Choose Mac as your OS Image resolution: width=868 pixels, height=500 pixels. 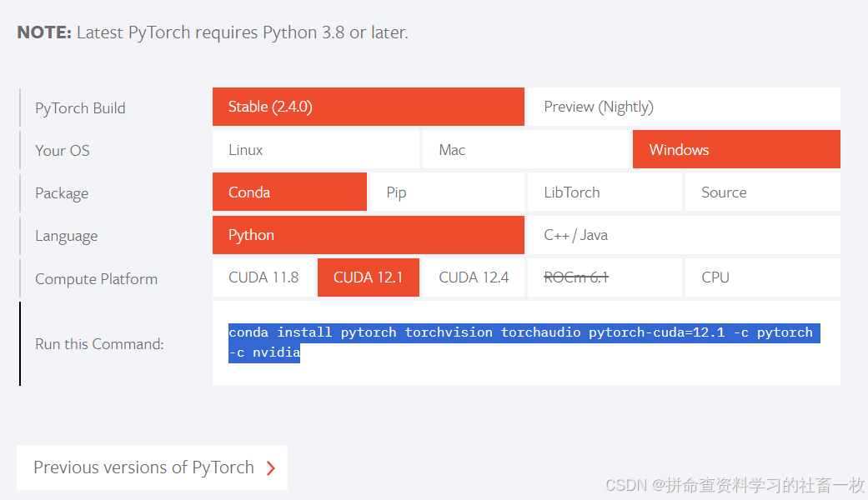(526, 149)
